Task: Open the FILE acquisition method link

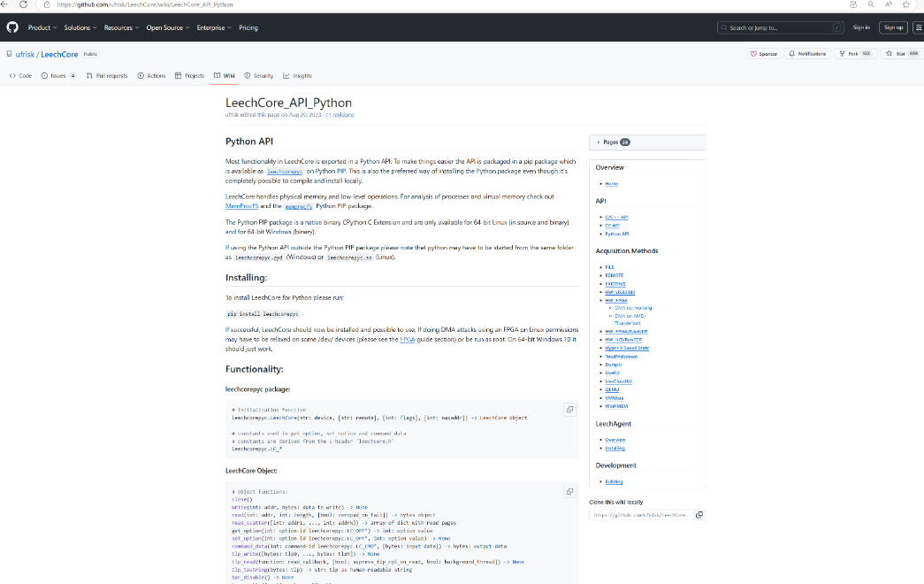Action: (609, 267)
